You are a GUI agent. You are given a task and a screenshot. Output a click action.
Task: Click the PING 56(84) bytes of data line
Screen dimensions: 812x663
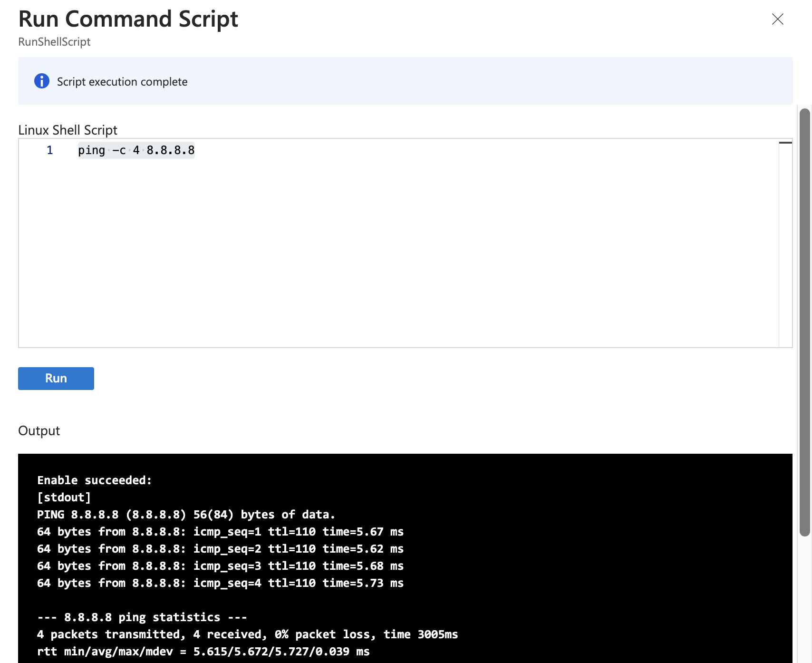click(186, 515)
